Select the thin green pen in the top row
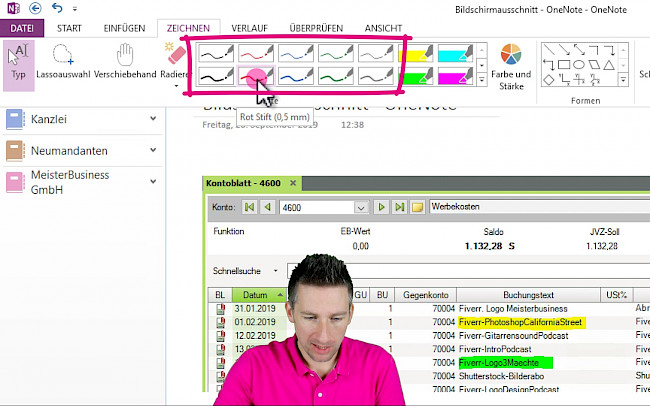 [x=336, y=53]
